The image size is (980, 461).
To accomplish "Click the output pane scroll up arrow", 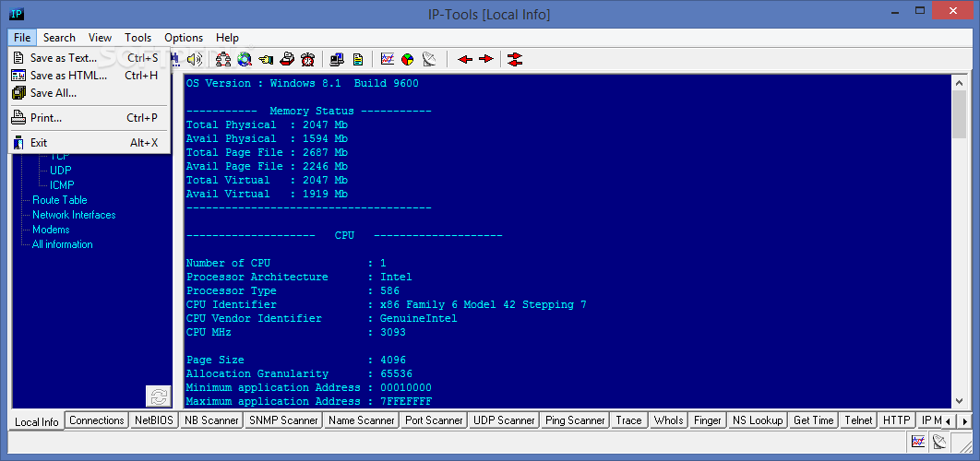I will pos(960,82).
